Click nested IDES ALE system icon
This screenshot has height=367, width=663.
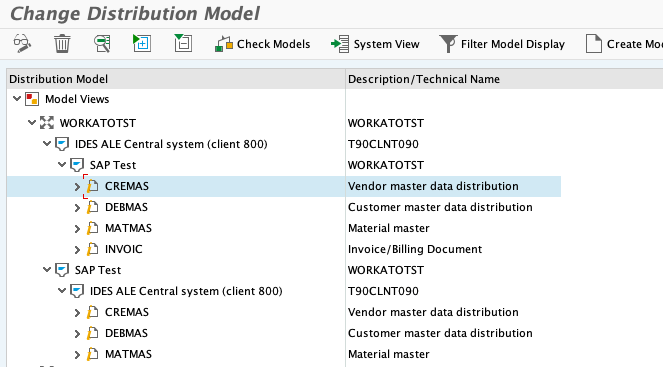point(77,291)
